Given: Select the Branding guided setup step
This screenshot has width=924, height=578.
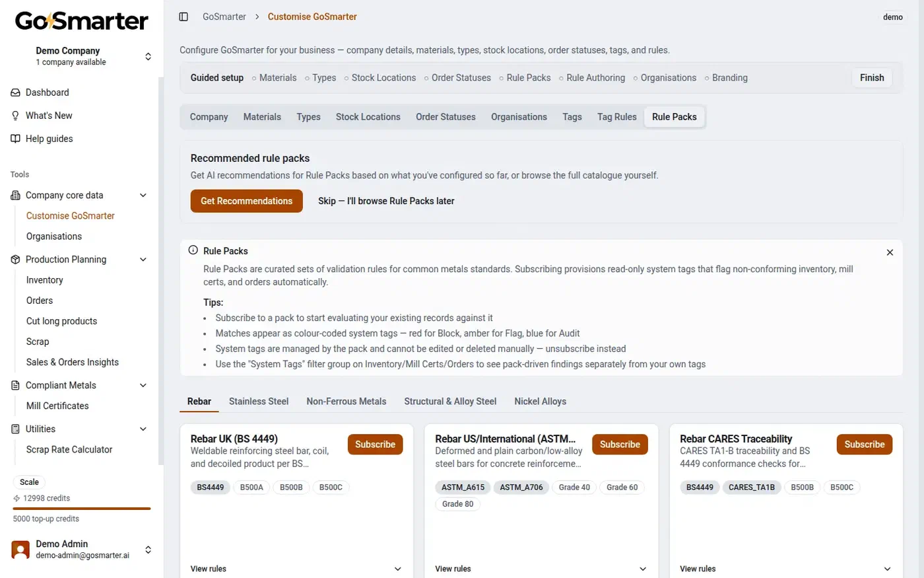Looking at the screenshot, I should coord(726,78).
